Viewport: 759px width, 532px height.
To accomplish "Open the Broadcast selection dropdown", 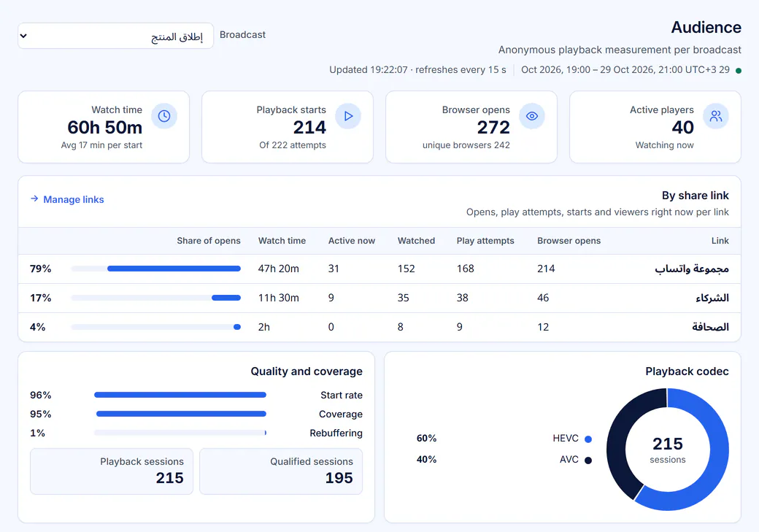I will (116, 36).
